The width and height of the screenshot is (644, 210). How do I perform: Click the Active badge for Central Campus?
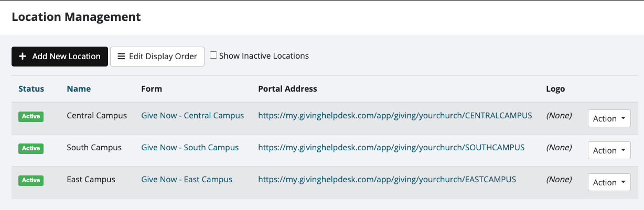tap(31, 116)
